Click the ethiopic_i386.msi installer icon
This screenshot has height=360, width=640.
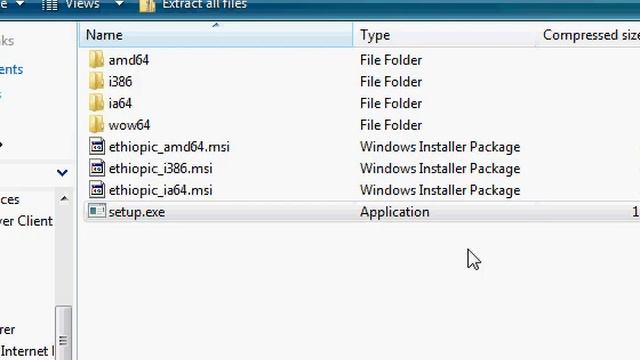(x=97, y=168)
